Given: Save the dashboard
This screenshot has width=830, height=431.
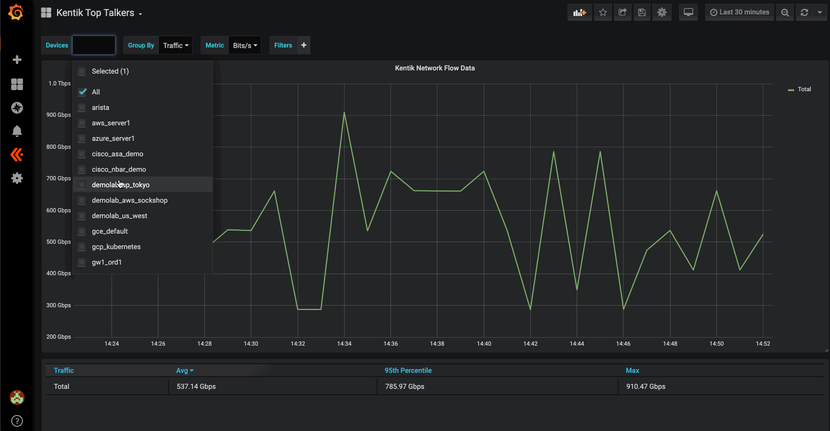Looking at the screenshot, I should [x=642, y=13].
